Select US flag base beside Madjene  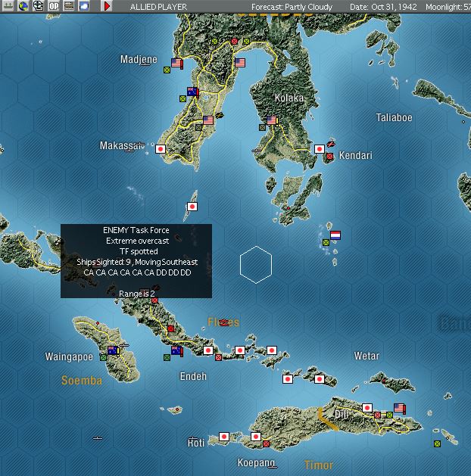[176, 63]
